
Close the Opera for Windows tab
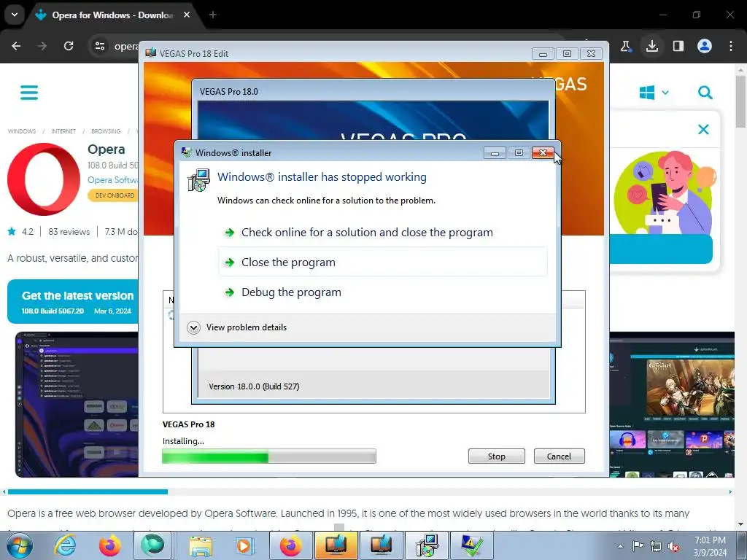point(187,15)
